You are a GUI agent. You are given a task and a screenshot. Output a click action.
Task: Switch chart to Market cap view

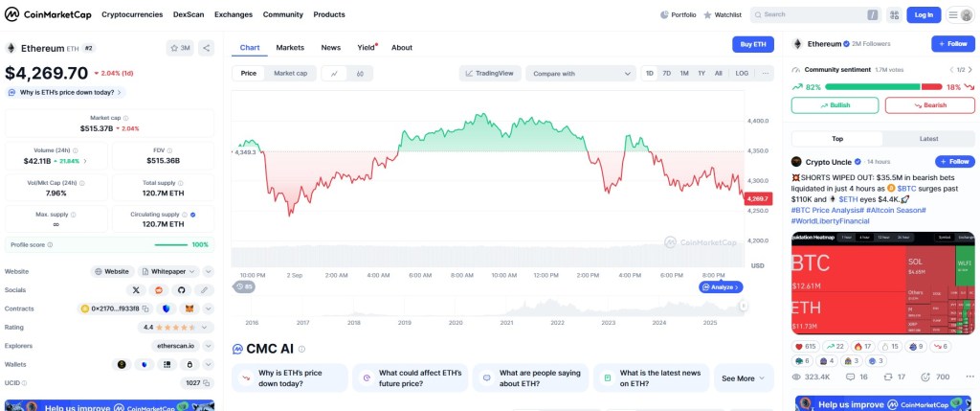pos(291,73)
